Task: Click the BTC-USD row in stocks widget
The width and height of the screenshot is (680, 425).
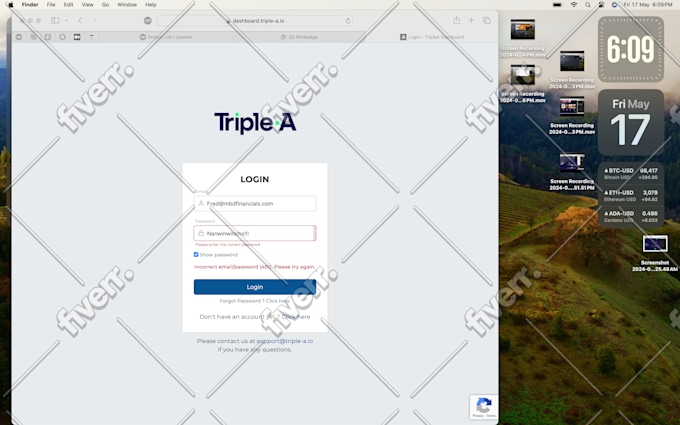Action: point(631,173)
